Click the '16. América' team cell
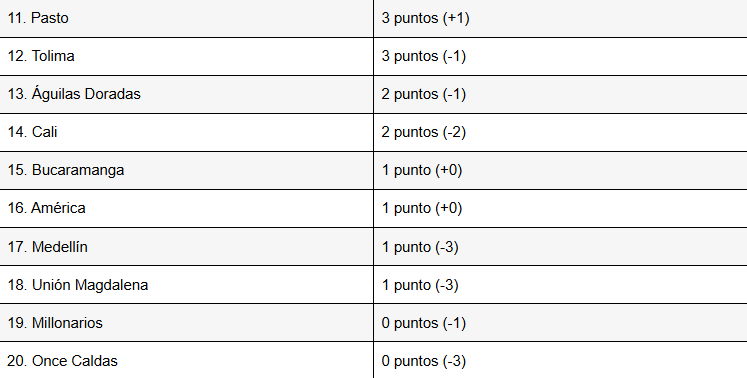 [186, 208]
